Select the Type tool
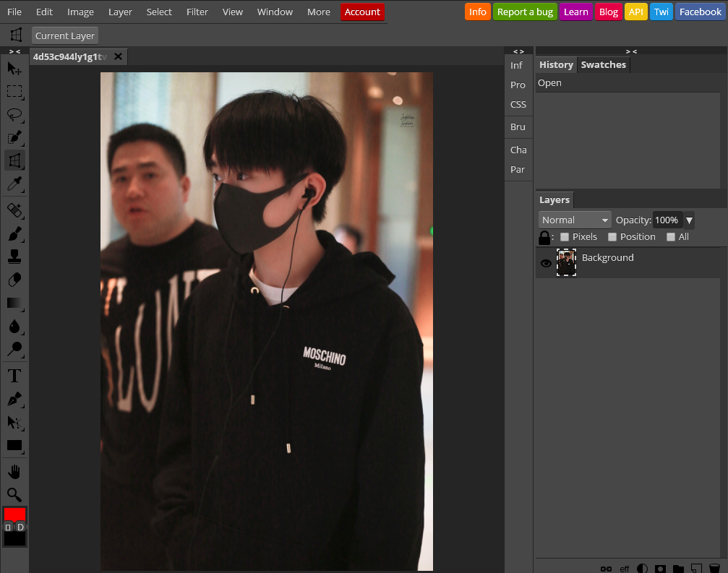The width and height of the screenshot is (728, 573). tap(14, 376)
